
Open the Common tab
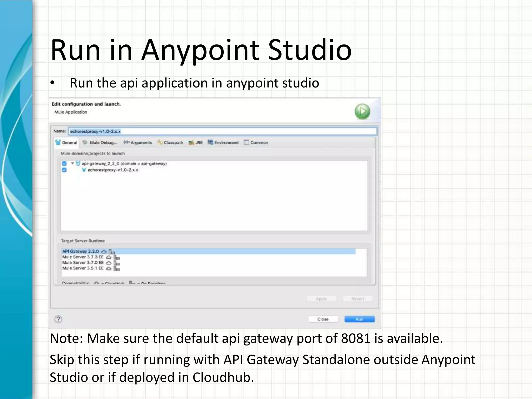tap(256, 143)
